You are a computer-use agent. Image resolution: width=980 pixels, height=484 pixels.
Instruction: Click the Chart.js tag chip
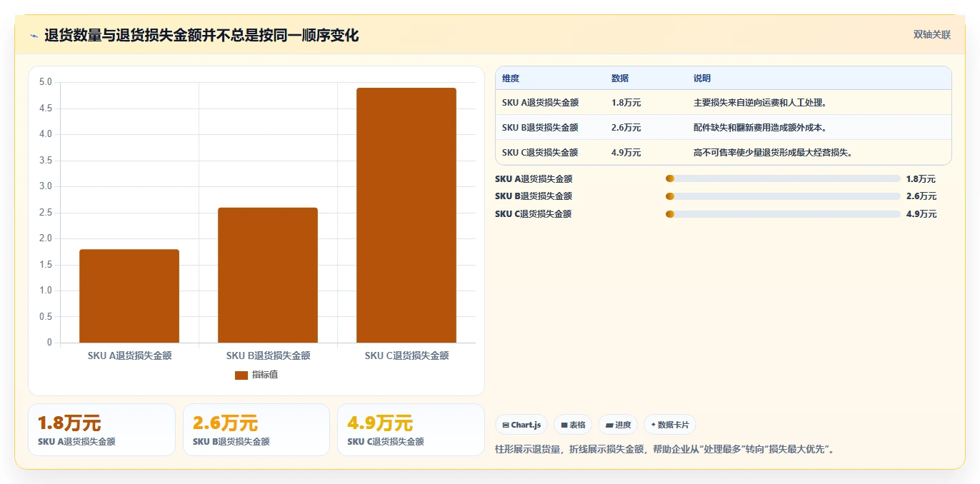[x=521, y=425]
